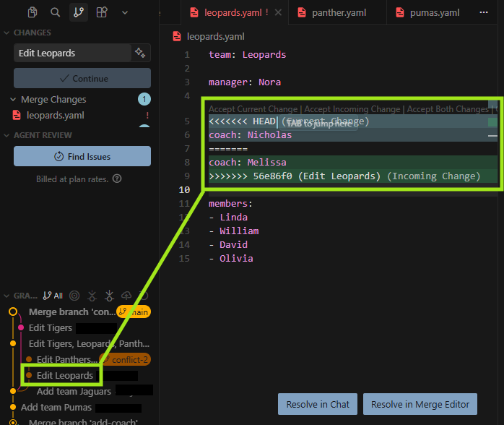Select commit 'Merge branch 'add-coach''
This screenshot has height=425, width=504.
pyautogui.click(x=83, y=421)
